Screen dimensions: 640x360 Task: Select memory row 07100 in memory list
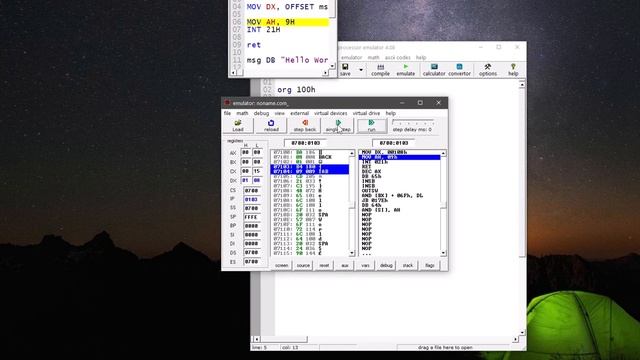310,152
